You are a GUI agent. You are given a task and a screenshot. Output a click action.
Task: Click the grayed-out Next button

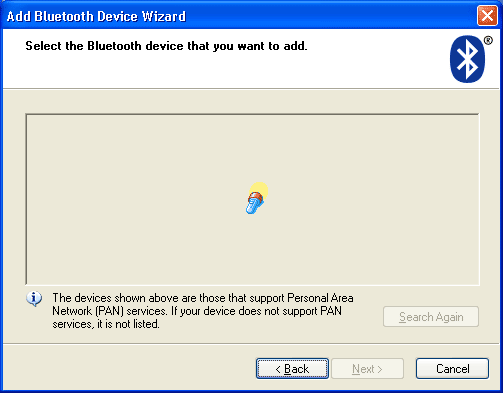367,369
